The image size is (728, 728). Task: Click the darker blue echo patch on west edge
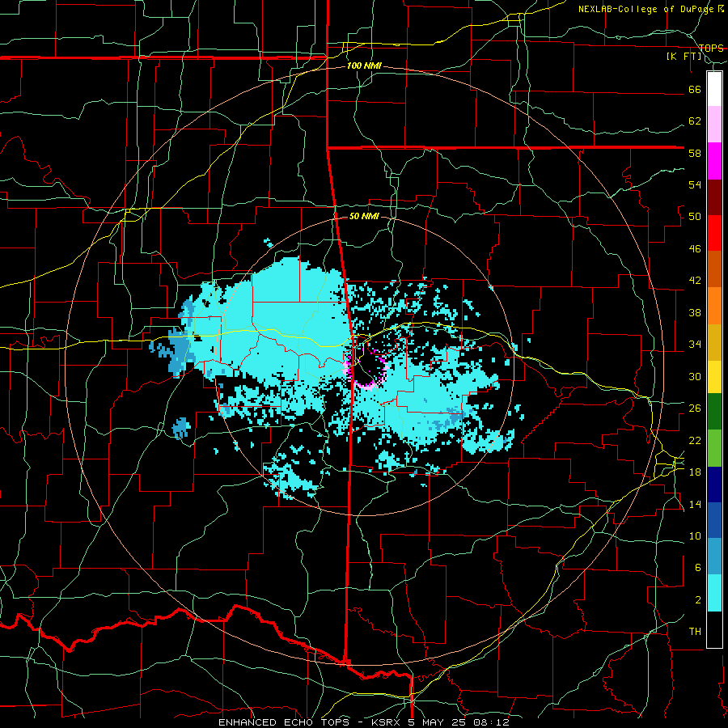pyautogui.click(x=176, y=350)
